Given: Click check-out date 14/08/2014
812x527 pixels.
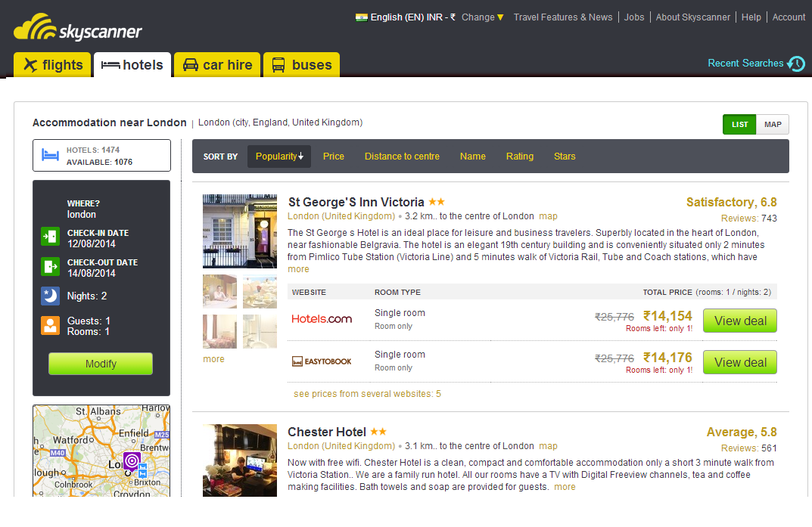Looking at the screenshot, I should click(x=92, y=273).
